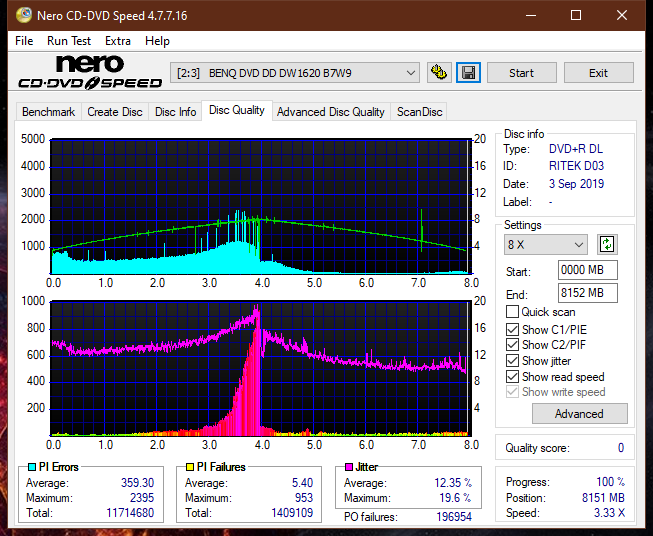653x536 pixels.
Task: Click the Progress 100 % value
Action: coord(611,482)
